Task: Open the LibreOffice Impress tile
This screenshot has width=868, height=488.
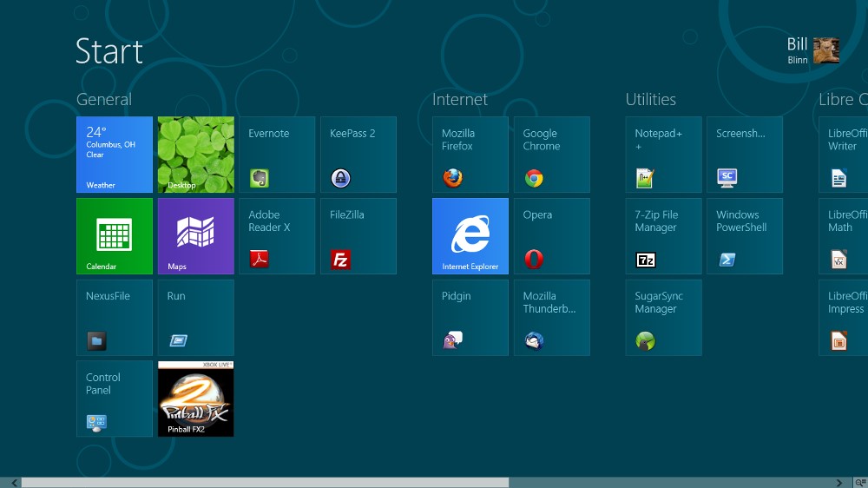Action: coord(844,318)
